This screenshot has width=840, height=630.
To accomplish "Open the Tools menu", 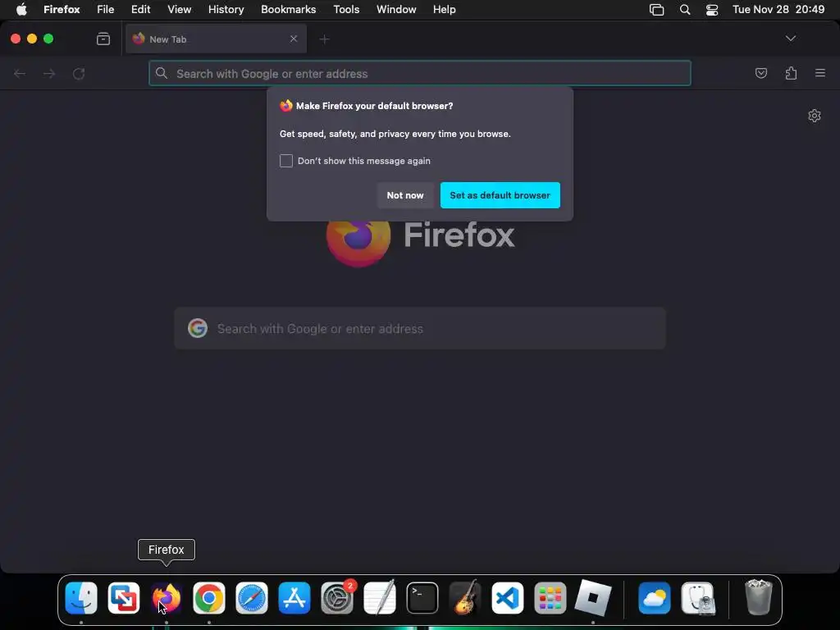I will point(346,10).
